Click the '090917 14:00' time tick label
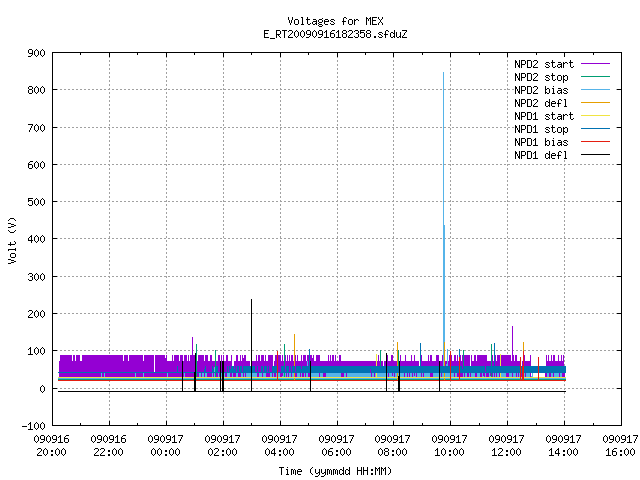 [x=563, y=446]
